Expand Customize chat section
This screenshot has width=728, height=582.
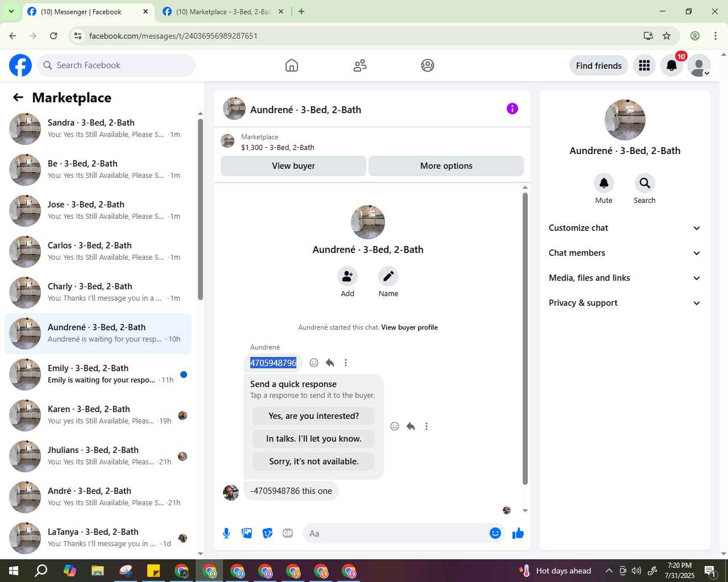coord(624,228)
